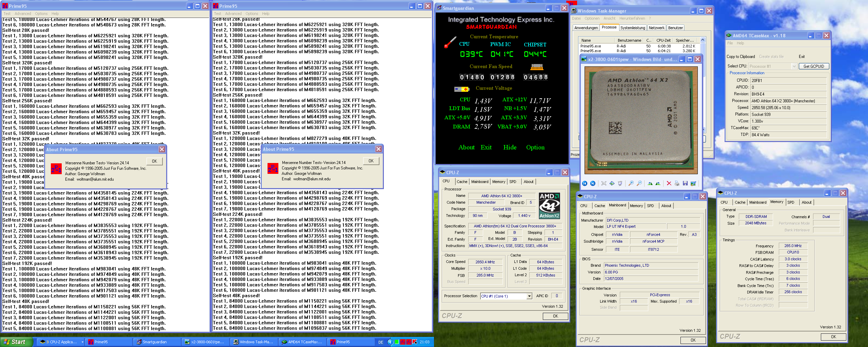Click OK in CPU-Z window showing Processor info
The image size is (868, 347).
555,316
